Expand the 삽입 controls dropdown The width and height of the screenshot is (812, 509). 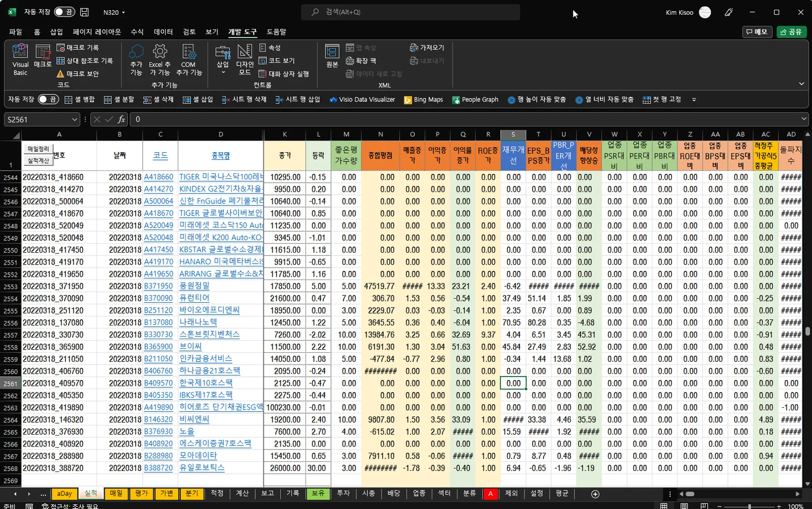223,72
